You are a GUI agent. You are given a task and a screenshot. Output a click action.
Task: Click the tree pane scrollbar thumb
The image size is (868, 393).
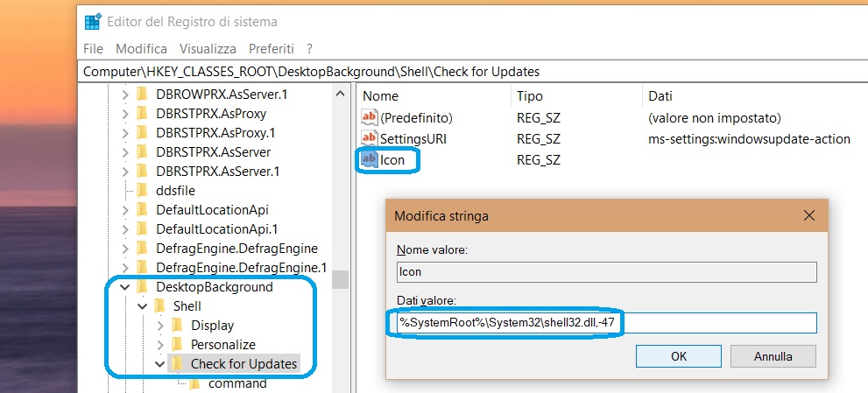coord(341,279)
